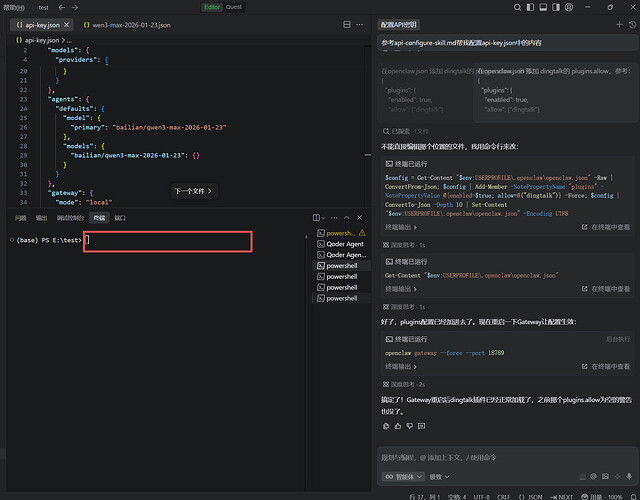The image size is (640, 500).
Task: Open the feedback comment icon
Action: coord(422,426)
